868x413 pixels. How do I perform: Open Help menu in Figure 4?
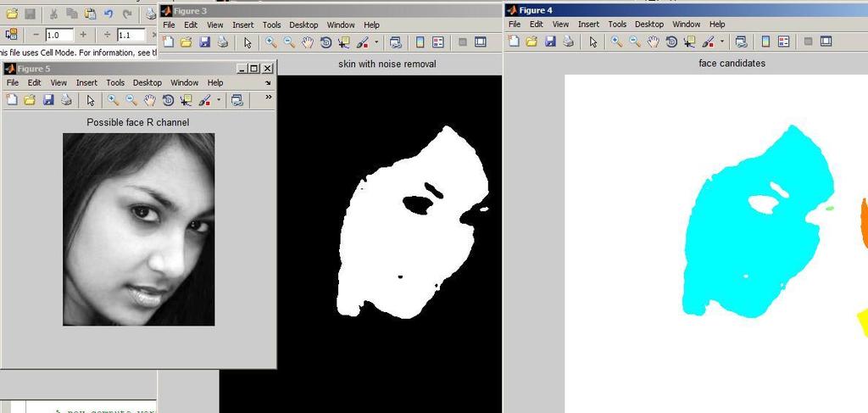(717, 25)
